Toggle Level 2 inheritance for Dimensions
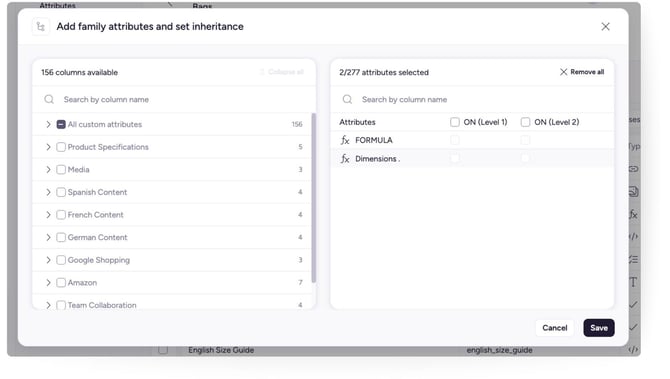670x379 pixels. point(525,159)
